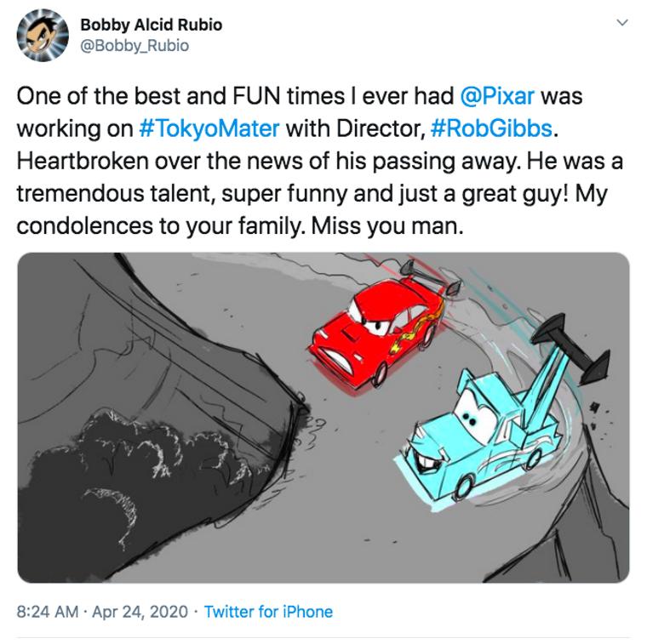Click the red car's rear spoiler
Image resolution: width=647 pixels, height=644 pixels.
[429, 276]
